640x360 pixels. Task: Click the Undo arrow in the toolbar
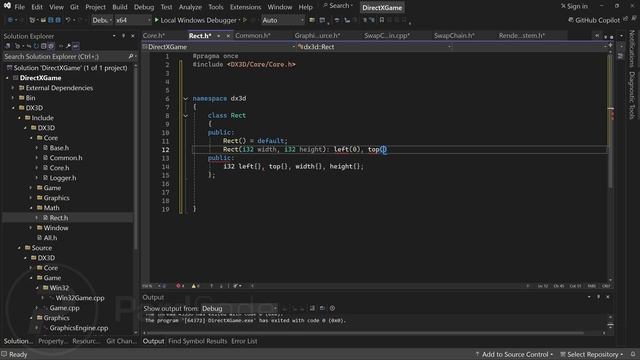point(68,20)
